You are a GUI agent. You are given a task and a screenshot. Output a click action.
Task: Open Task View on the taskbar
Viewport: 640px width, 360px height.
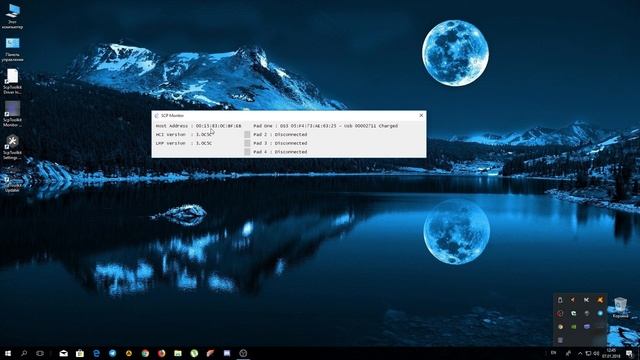click(x=40, y=353)
